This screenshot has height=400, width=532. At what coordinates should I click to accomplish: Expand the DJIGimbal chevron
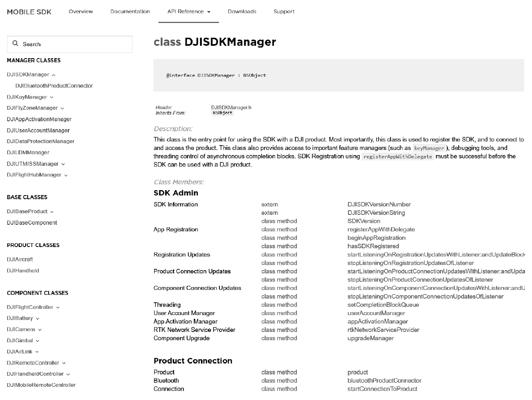point(38,341)
